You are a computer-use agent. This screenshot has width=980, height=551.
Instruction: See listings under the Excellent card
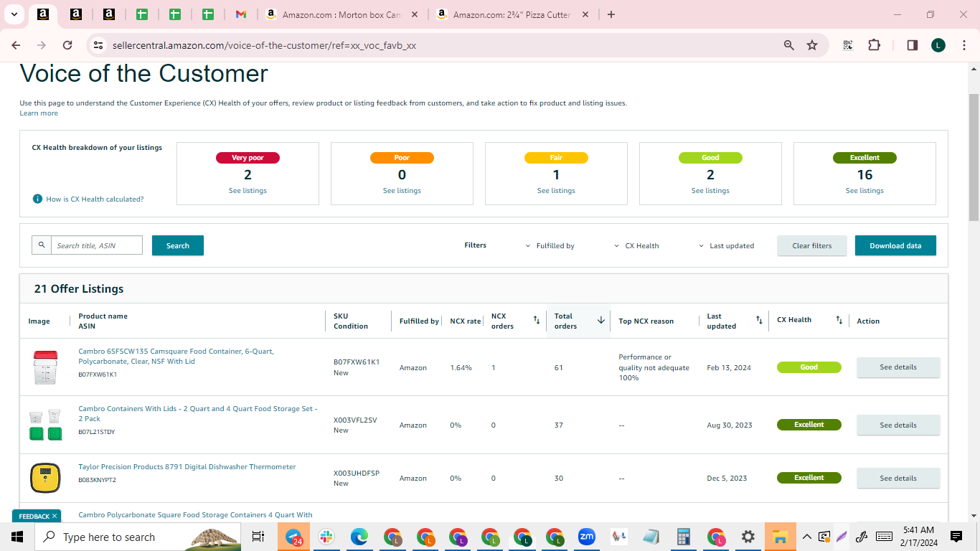[864, 191]
